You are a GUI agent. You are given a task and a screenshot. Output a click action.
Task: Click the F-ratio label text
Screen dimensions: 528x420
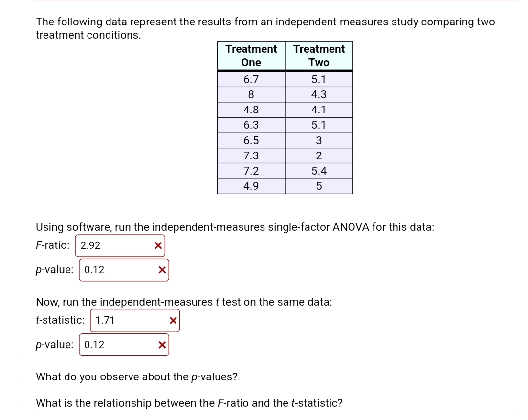click(52, 245)
